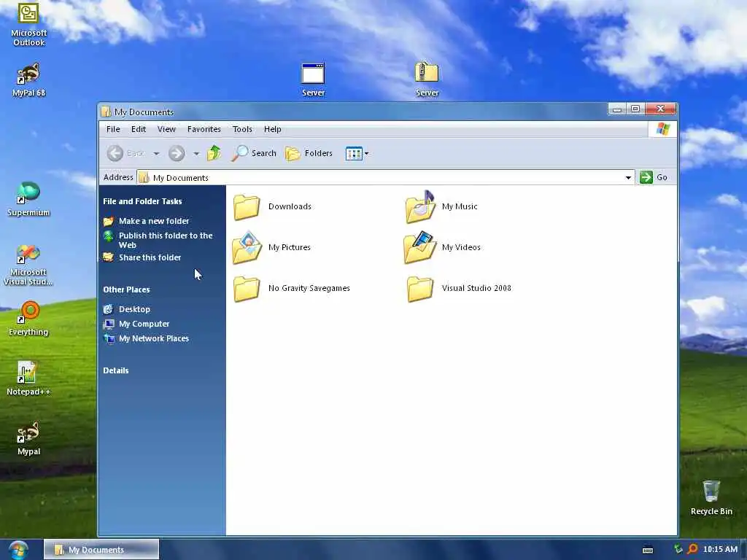Image resolution: width=747 pixels, height=560 pixels.
Task: Open My Computer link
Action: point(136,324)
